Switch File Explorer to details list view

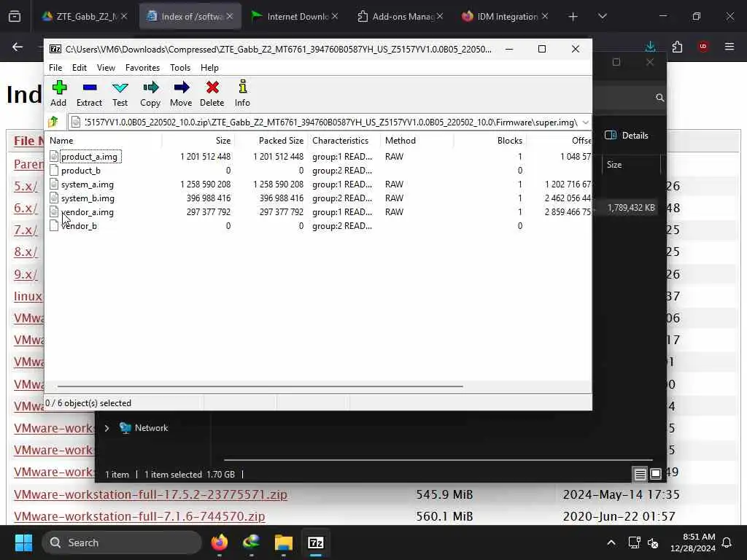tap(640, 474)
